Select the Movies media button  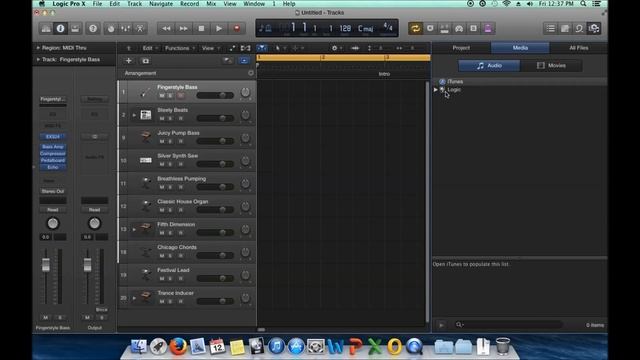pos(551,65)
